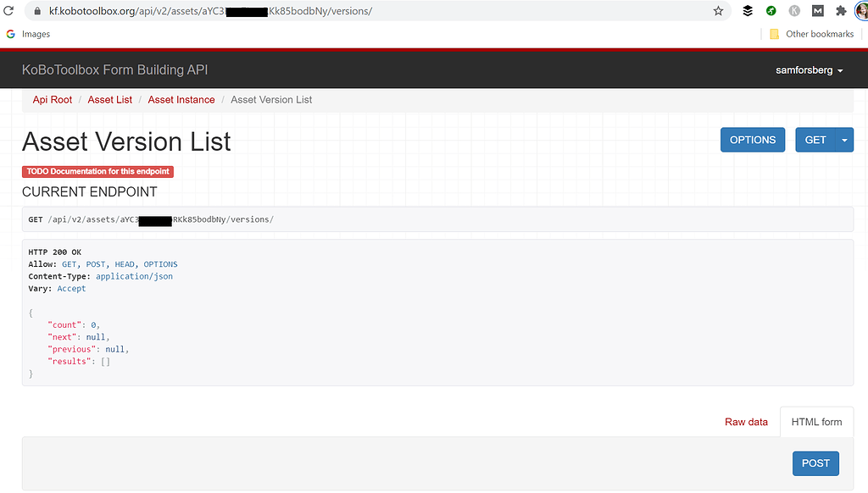868x493 pixels.
Task: Submit with the blue POST button
Action: click(815, 463)
